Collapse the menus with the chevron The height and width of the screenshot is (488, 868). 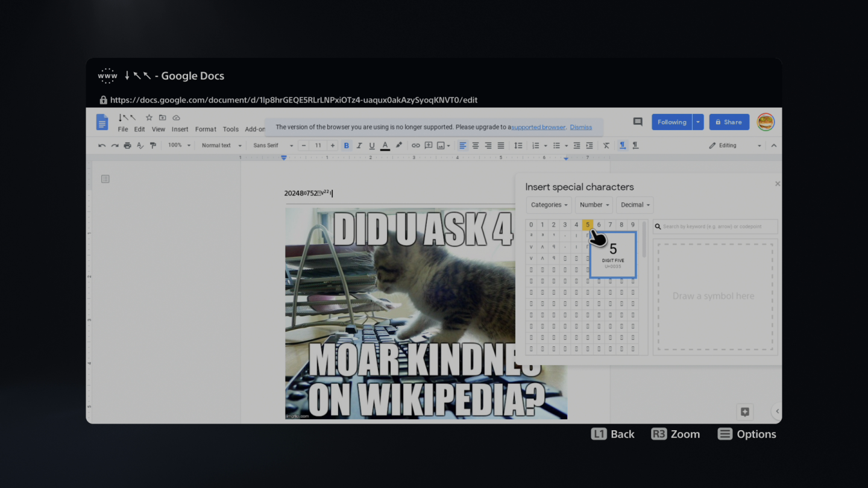(774, 145)
